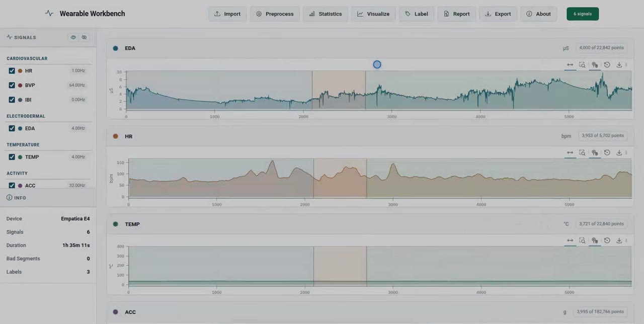Click the BVP 64.00Hz rate tag
This screenshot has width=644, height=324.
point(77,85)
